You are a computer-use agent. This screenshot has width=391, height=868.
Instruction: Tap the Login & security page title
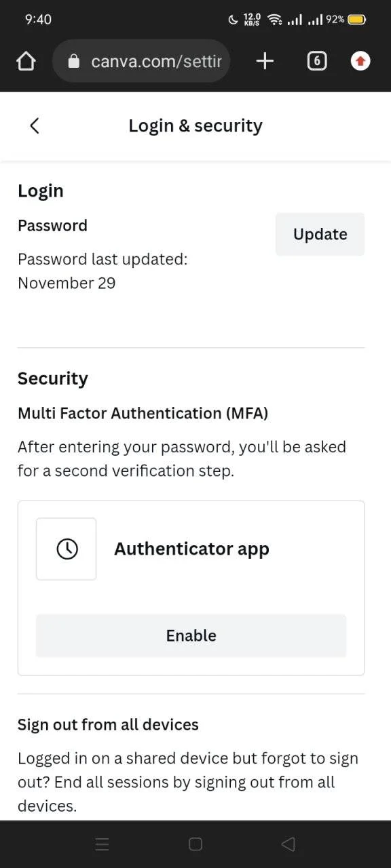(195, 125)
